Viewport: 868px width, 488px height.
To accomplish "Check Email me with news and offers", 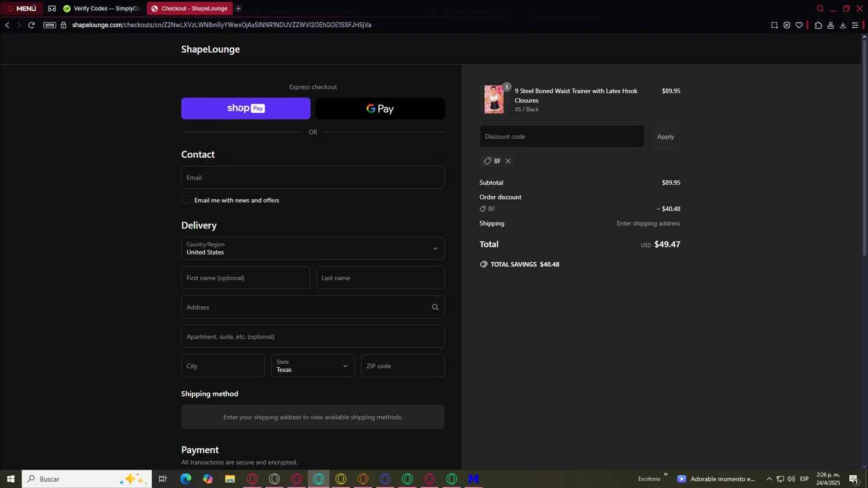I will point(186,200).
